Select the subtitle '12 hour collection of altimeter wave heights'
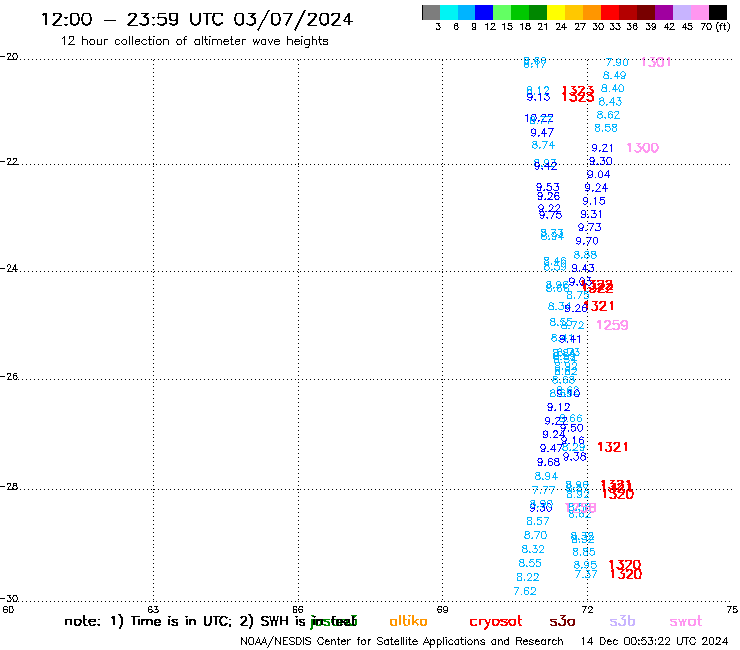 click(194, 41)
